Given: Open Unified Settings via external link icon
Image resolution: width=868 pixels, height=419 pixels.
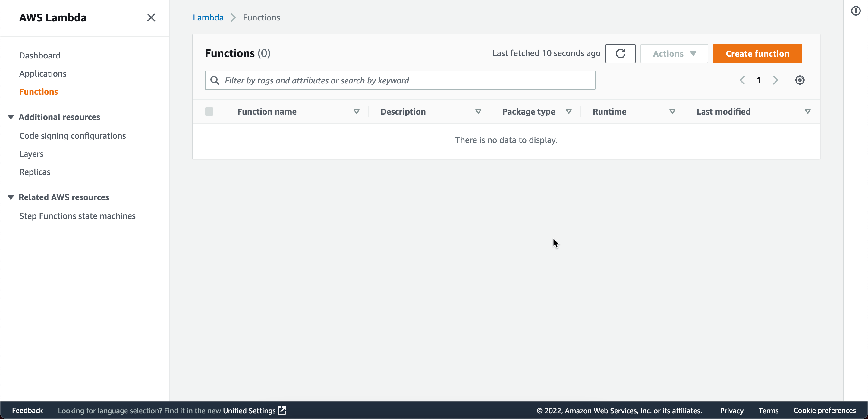Looking at the screenshot, I should click(x=282, y=411).
